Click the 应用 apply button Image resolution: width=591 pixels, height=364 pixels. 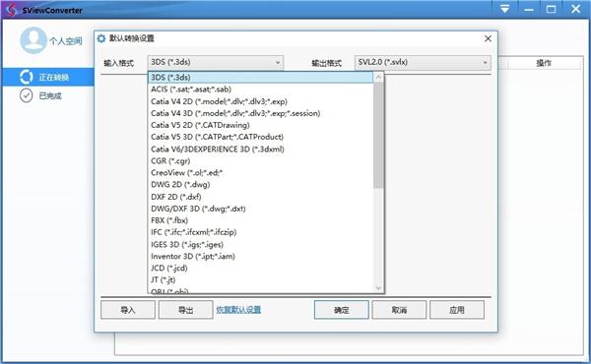click(x=457, y=310)
